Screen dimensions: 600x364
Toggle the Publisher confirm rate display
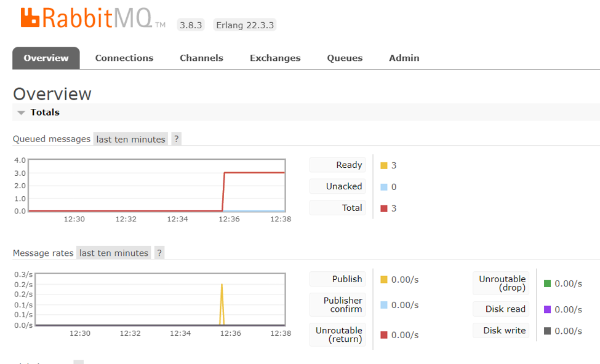point(337,305)
